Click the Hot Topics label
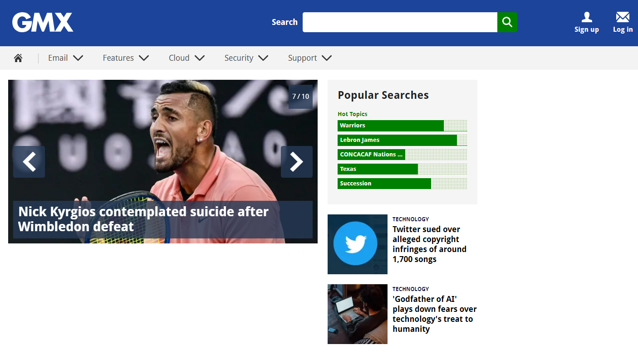The height and width of the screenshot is (364, 638). [x=353, y=114]
